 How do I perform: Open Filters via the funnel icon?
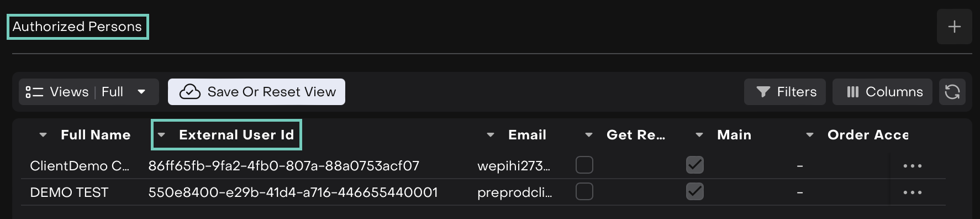pos(763,92)
